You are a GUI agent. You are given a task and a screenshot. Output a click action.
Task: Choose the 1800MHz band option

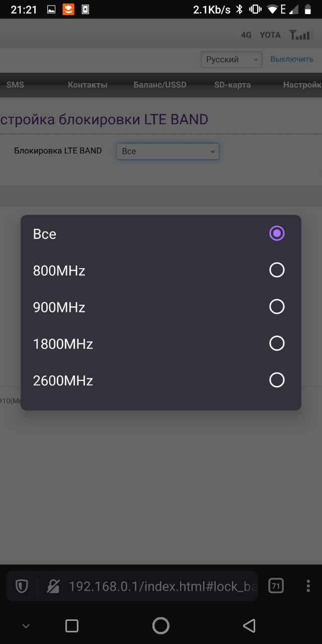tap(161, 344)
